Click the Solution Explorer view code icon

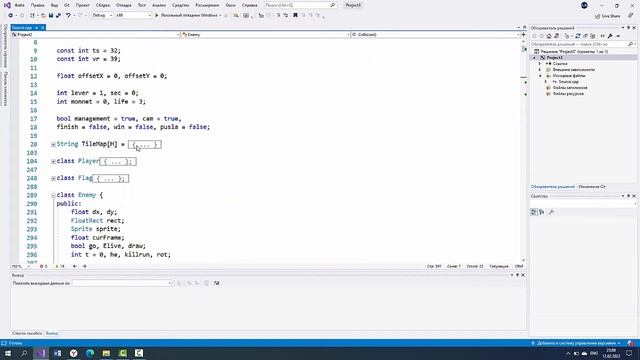coord(602,36)
